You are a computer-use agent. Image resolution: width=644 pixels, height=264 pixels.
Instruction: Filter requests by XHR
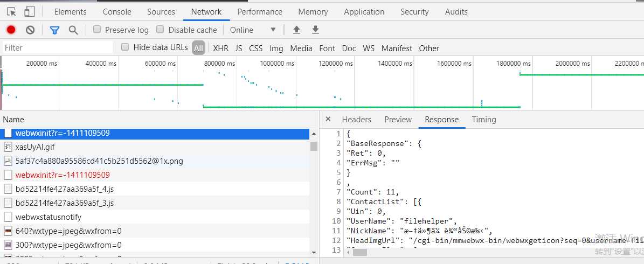tap(220, 48)
